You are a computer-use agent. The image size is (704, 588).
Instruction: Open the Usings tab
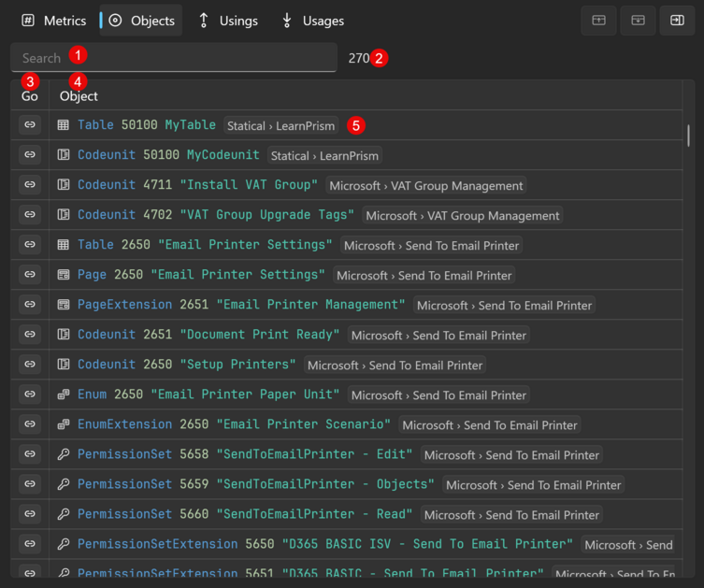pyautogui.click(x=227, y=21)
